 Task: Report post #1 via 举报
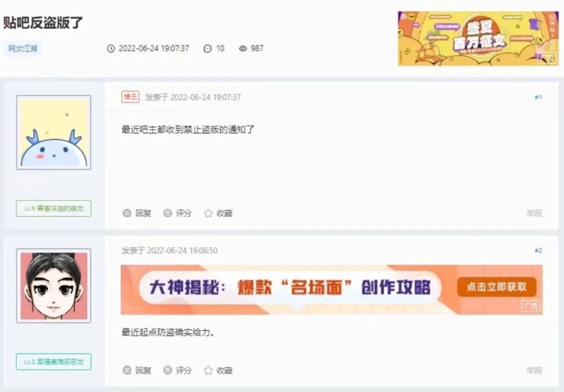534,213
